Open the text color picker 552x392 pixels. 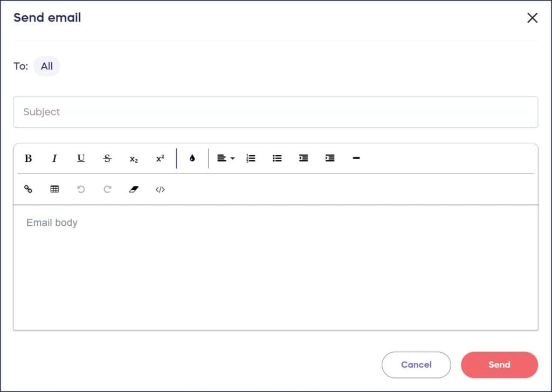point(192,158)
